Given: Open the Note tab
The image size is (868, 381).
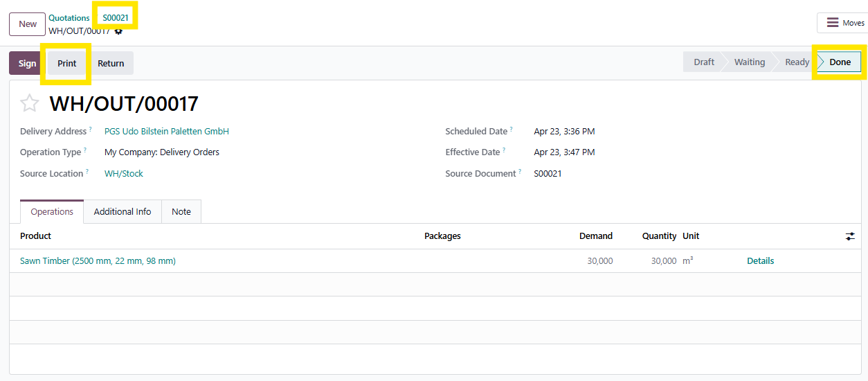Looking at the screenshot, I should 181,212.
